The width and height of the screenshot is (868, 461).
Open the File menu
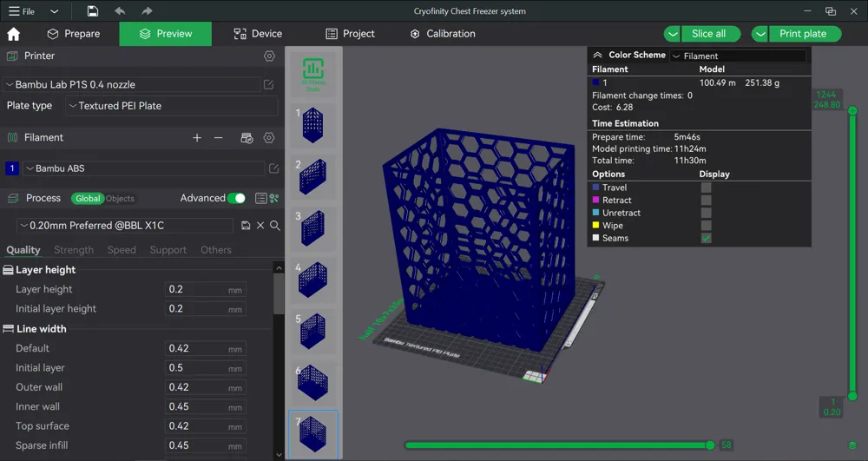pyautogui.click(x=23, y=11)
